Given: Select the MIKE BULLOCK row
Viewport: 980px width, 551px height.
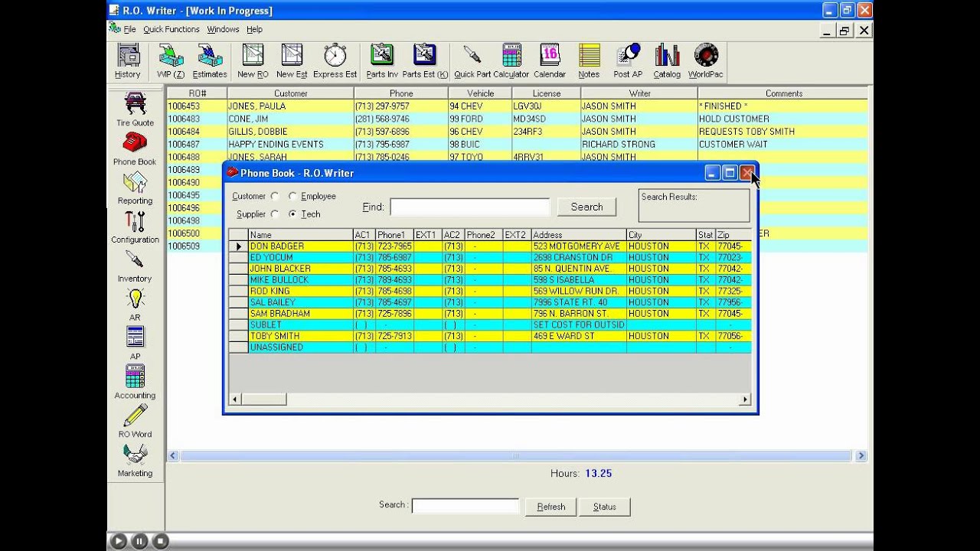Looking at the screenshot, I should (x=489, y=280).
